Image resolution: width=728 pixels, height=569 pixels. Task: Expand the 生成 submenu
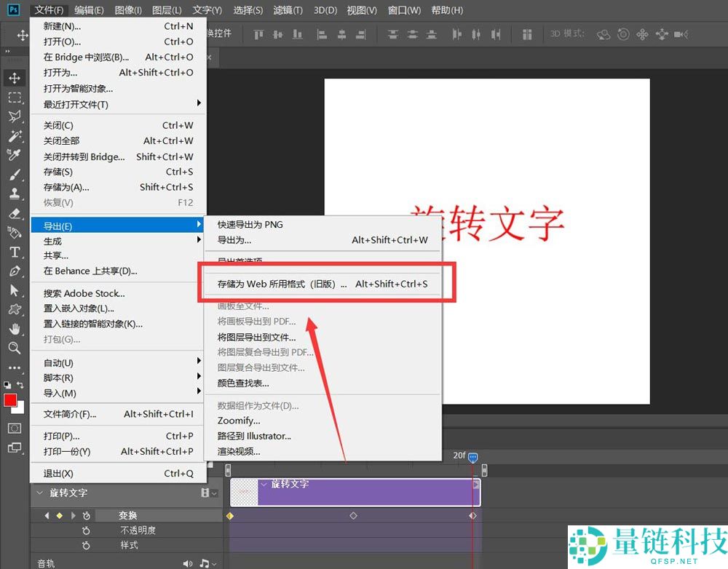116,241
